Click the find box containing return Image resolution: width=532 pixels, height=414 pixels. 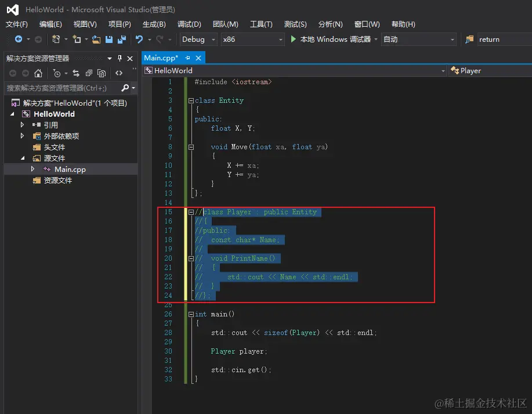click(x=504, y=39)
